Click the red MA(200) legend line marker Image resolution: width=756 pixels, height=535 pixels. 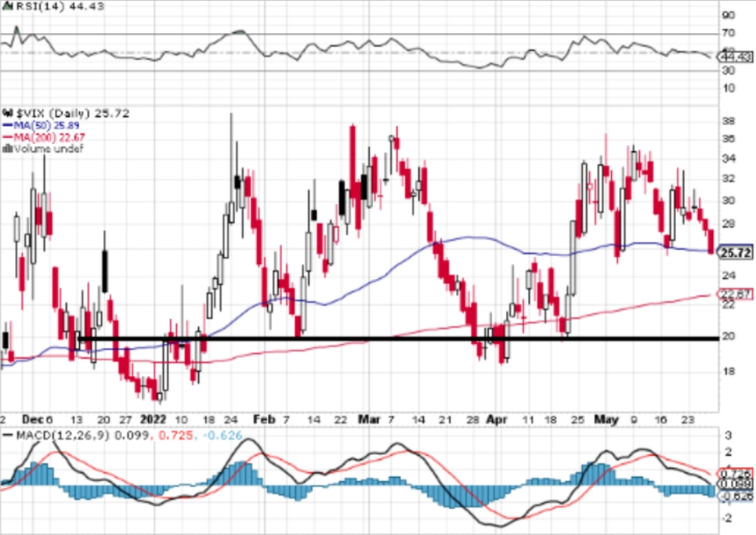pos(7,137)
